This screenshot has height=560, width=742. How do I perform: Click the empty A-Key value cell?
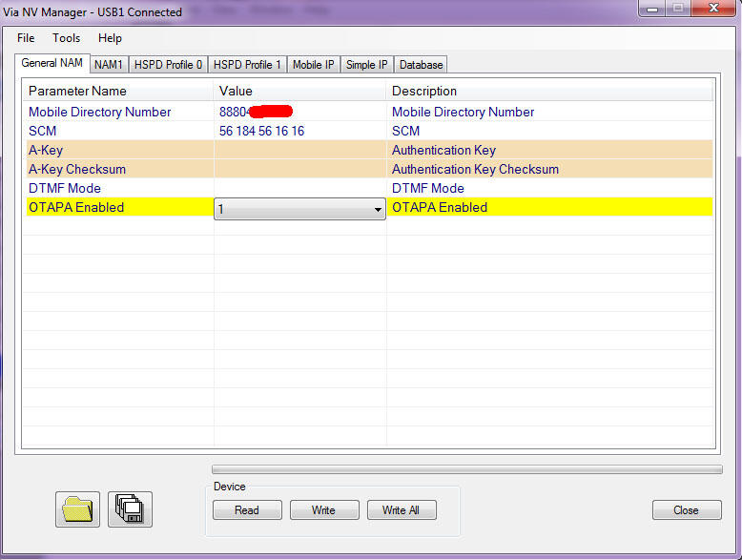[x=300, y=150]
